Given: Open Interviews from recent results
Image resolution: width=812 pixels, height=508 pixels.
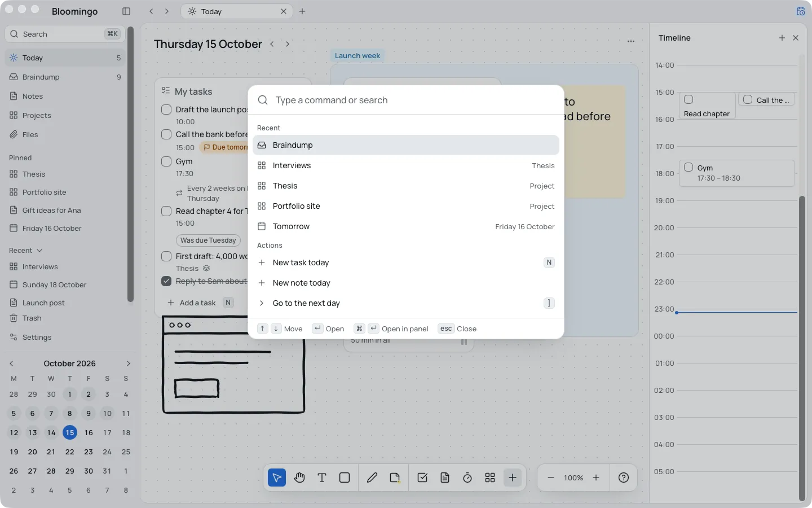Looking at the screenshot, I should point(406,165).
